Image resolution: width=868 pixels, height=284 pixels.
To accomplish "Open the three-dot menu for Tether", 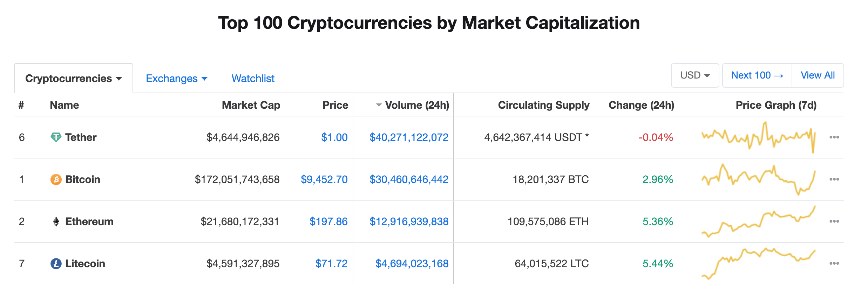I will point(834,137).
